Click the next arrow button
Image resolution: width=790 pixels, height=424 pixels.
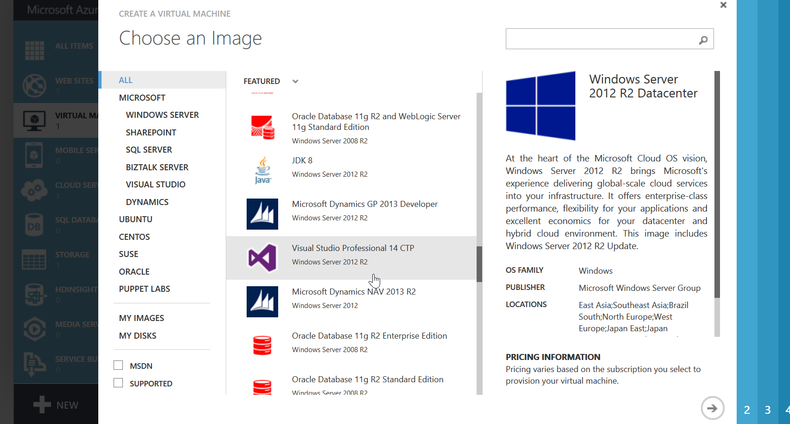712,408
